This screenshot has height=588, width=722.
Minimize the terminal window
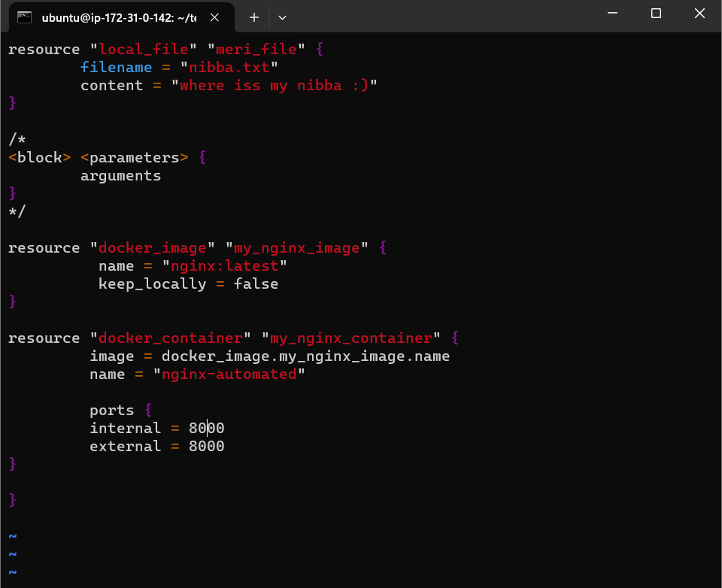pos(612,14)
